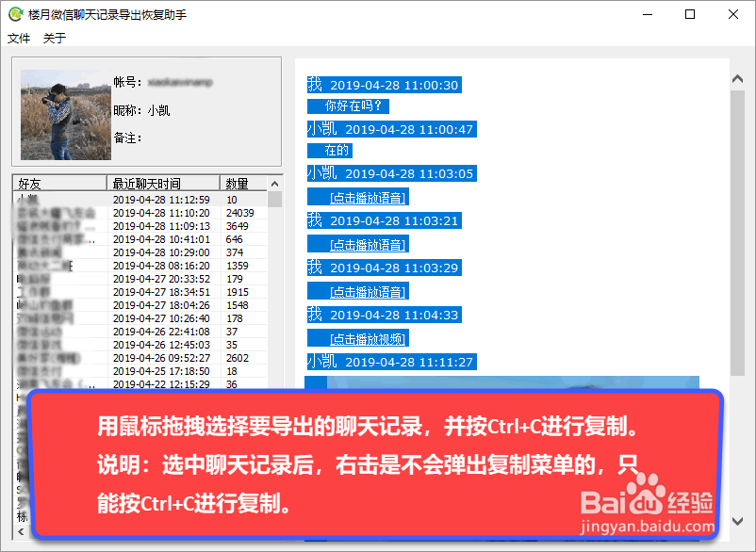Click the message count 24039
The image size is (756, 552).
coord(240,213)
